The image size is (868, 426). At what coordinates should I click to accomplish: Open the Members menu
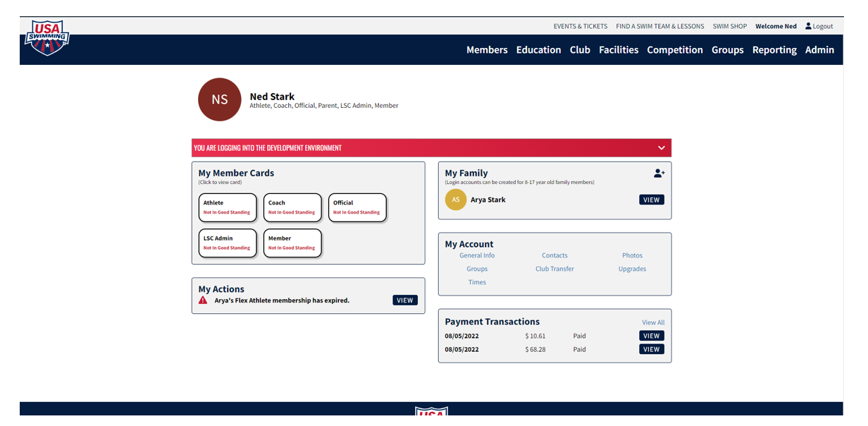487,50
